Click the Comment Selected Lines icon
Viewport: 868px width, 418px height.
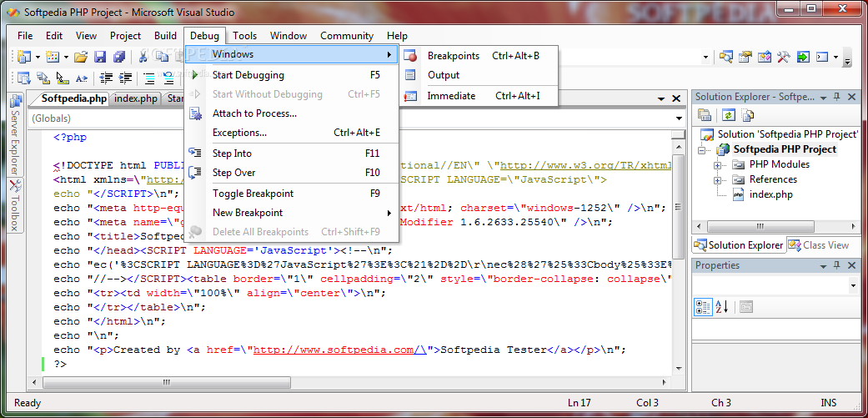(x=149, y=78)
